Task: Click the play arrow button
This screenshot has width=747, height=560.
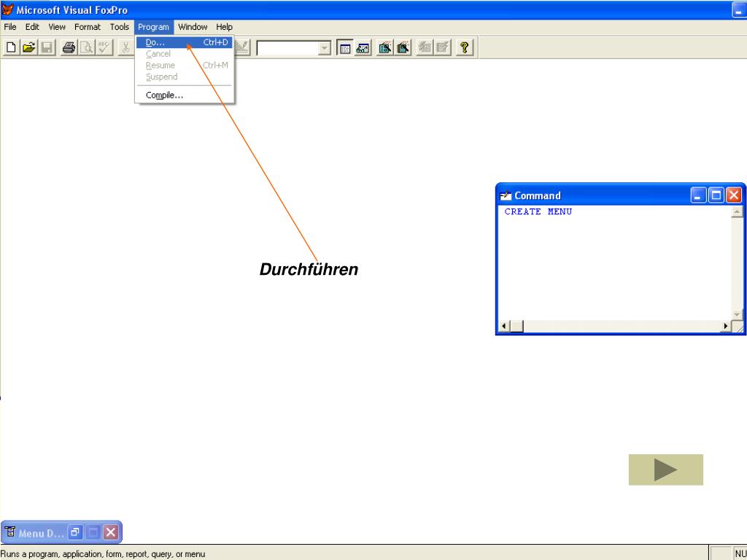Action: [x=665, y=470]
